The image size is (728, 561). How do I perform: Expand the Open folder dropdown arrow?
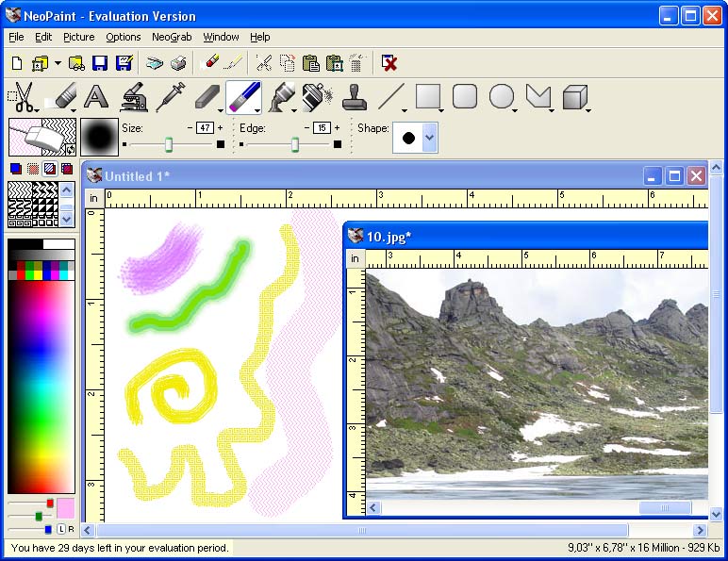pos(58,62)
